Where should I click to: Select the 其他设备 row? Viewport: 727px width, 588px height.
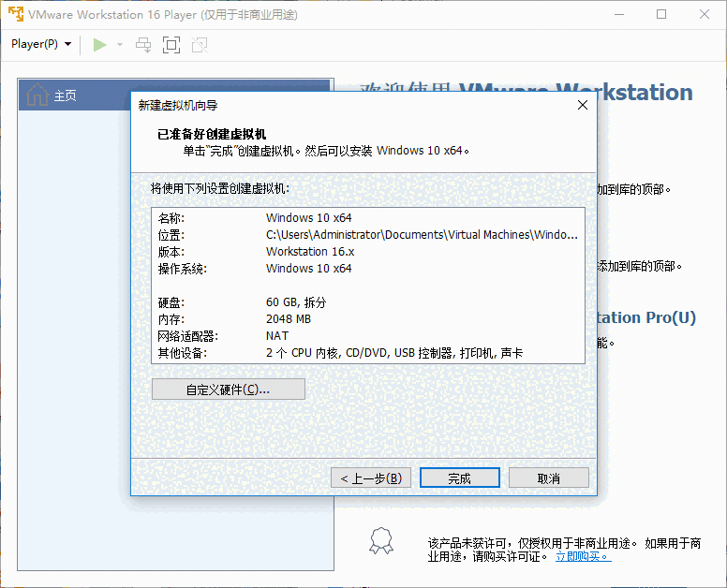click(x=367, y=353)
